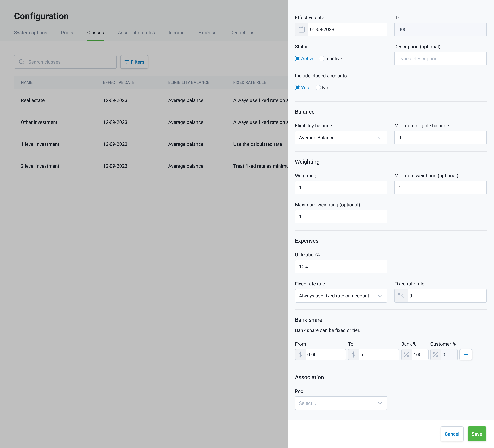Click the search magnifier icon

click(x=22, y=62)
